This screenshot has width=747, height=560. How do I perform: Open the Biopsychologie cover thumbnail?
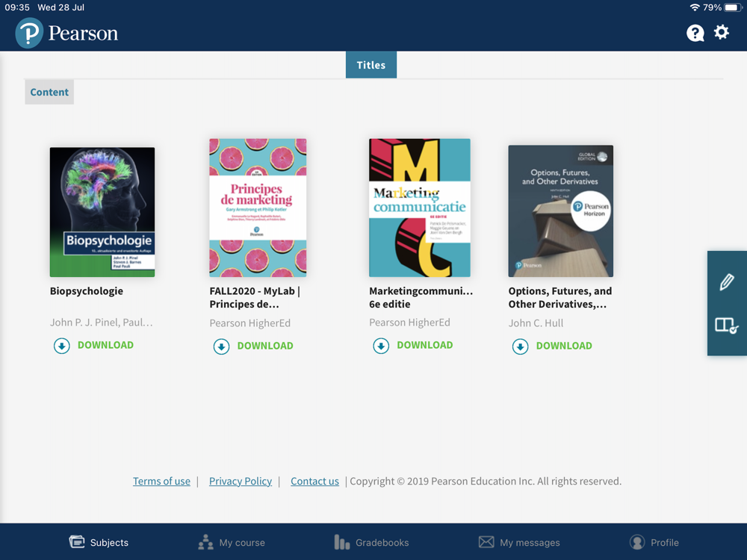click(102, 212)
